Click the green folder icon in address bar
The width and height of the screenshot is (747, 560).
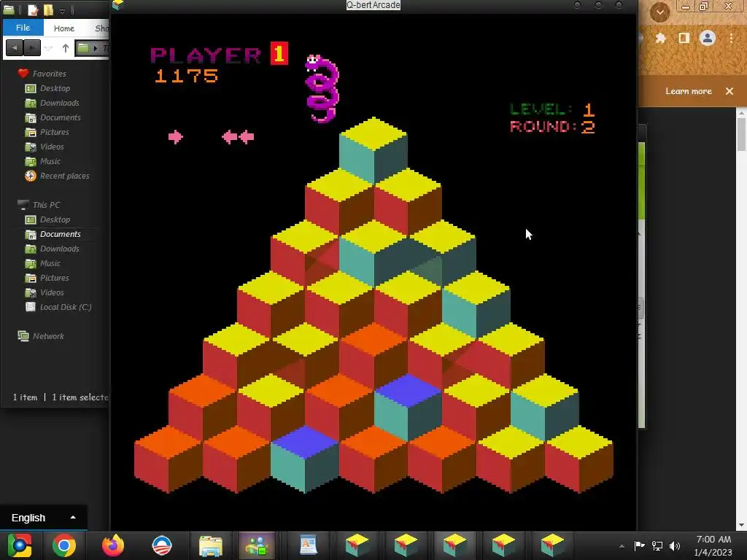(x=83, y=47)
